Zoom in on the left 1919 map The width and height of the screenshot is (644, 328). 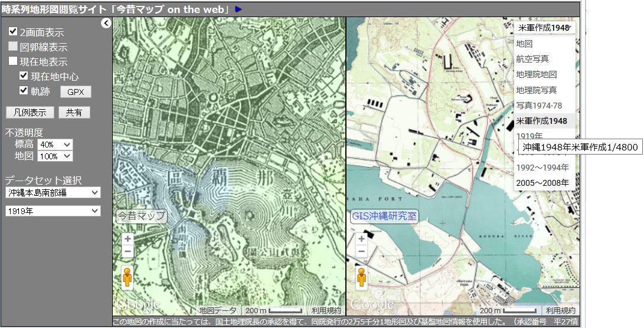(128, 238)
